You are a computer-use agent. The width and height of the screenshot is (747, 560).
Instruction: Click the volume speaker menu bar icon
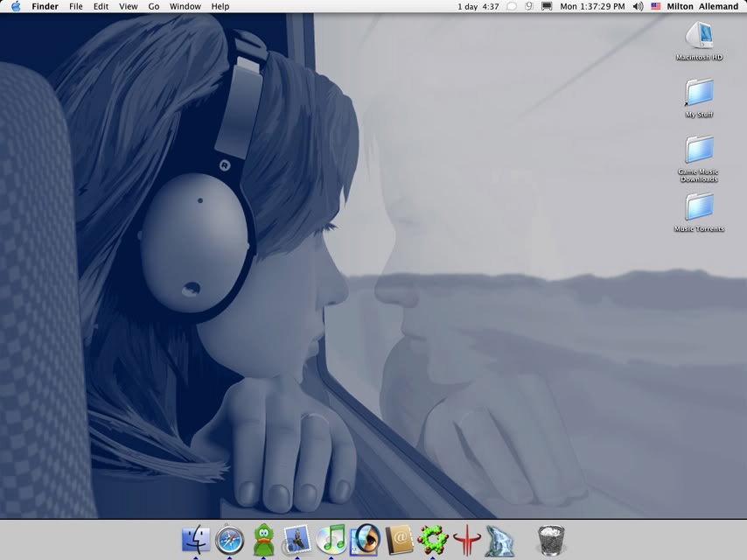coord(638,6)
